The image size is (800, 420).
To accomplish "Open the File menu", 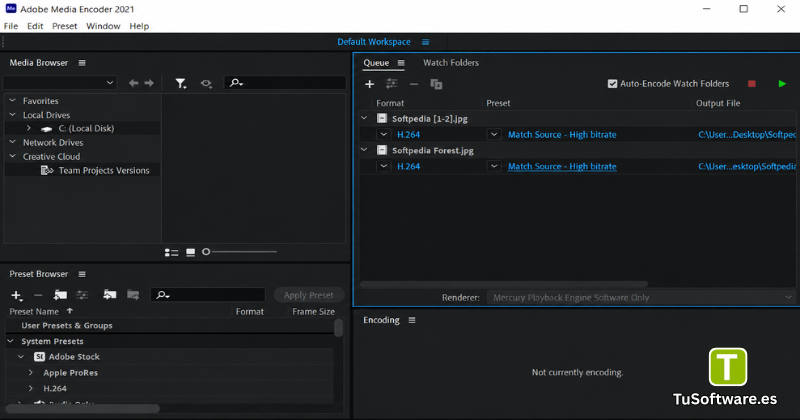I will (11, 26).
